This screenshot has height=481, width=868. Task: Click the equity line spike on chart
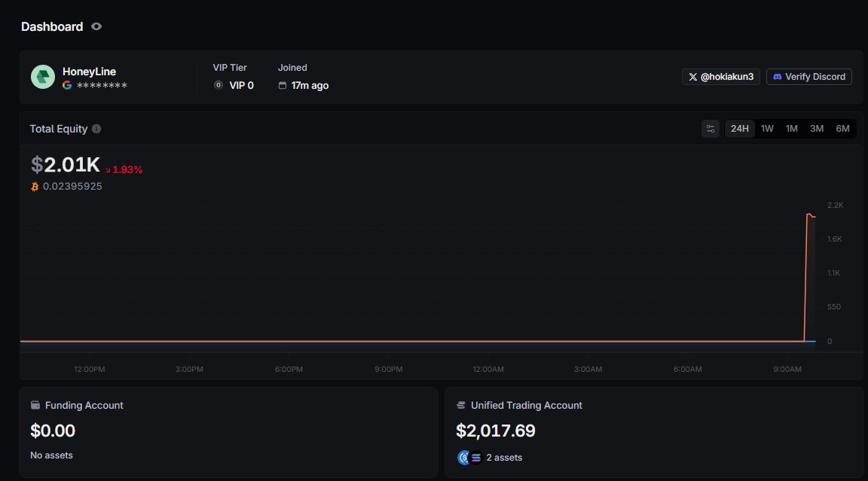[808, 276]
